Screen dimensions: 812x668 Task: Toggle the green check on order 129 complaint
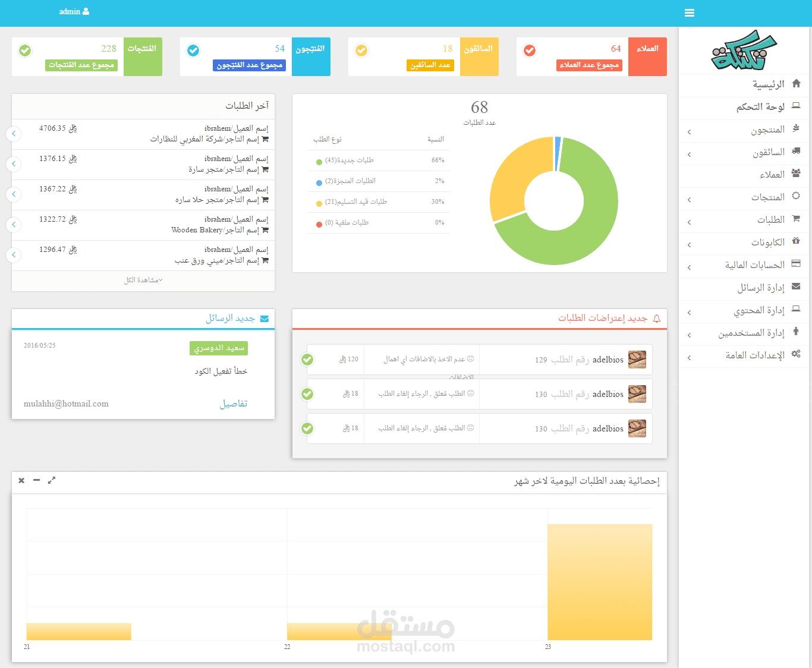tap(307, 360)
